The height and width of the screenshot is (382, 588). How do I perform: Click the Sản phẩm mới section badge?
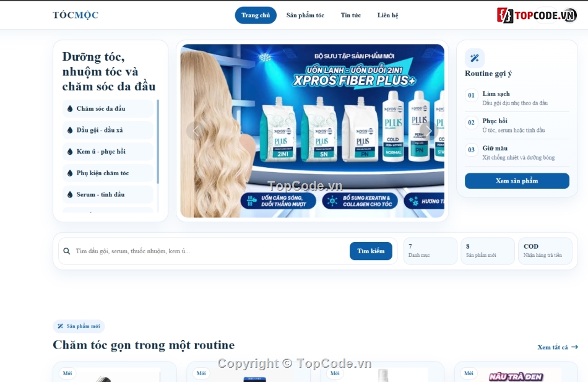(x=79, y=326)
